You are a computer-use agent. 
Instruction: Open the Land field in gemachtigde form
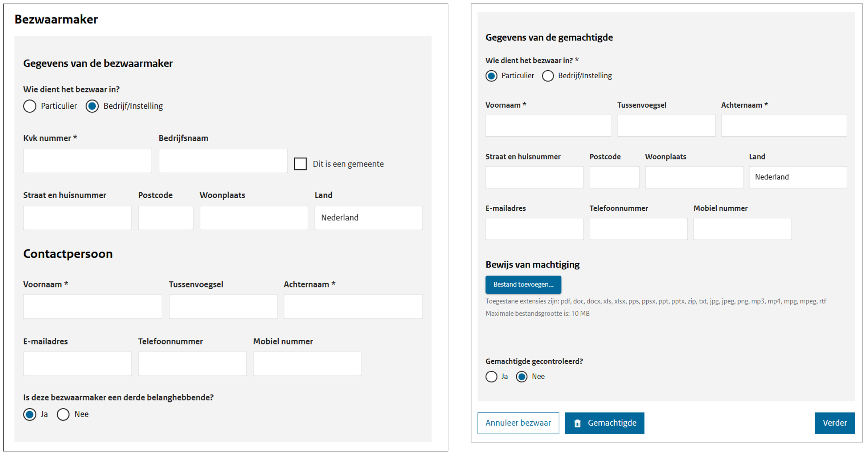tap(798, 177)
